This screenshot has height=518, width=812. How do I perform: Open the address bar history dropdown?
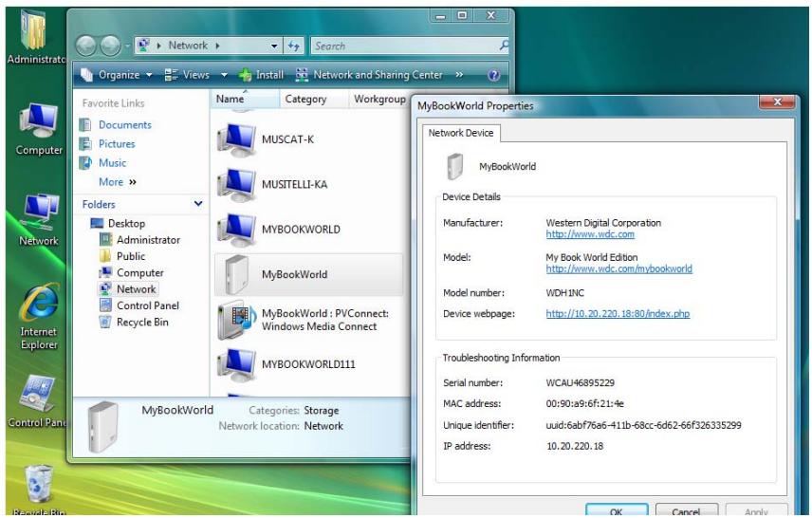(274, 46)
